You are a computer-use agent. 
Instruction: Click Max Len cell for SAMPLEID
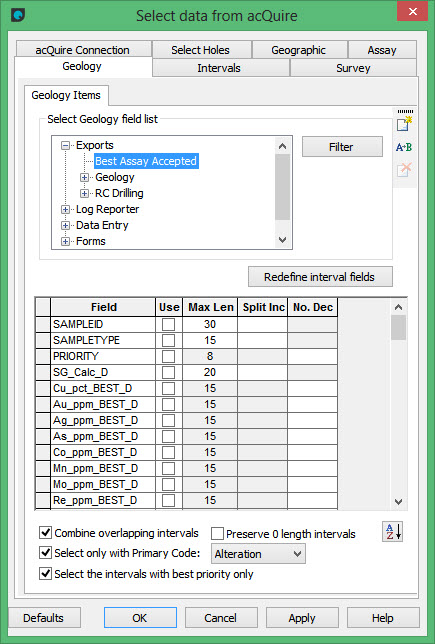(x=210, y=324)
